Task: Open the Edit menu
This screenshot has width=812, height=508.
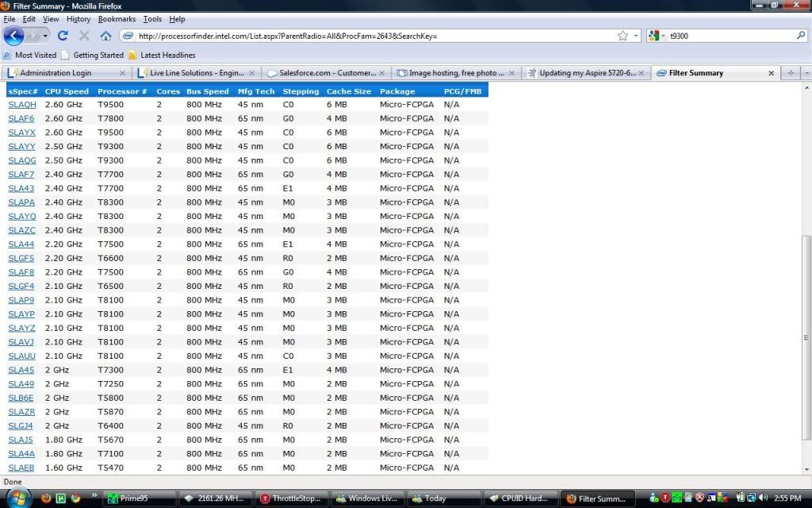Action: tap(29, 19)
